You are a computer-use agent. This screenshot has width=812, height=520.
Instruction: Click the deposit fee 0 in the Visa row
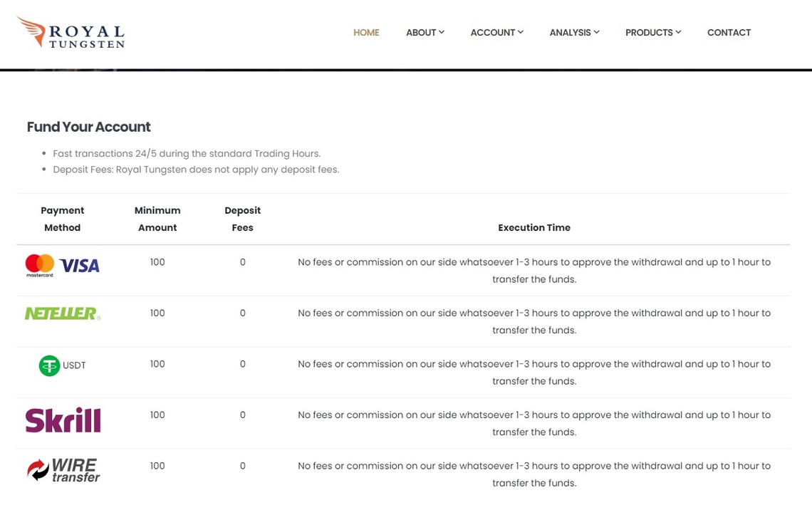coord(242,262)
